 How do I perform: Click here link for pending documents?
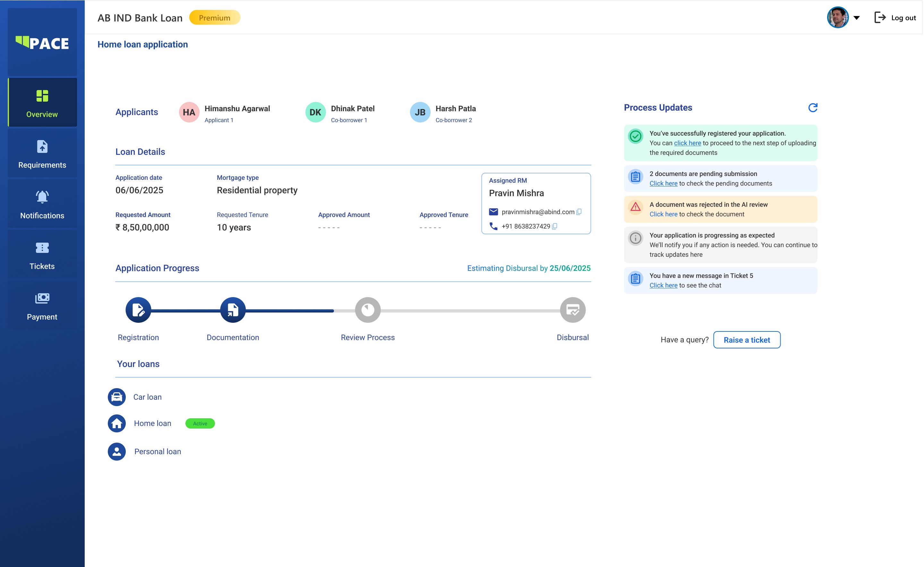[663, 183]
